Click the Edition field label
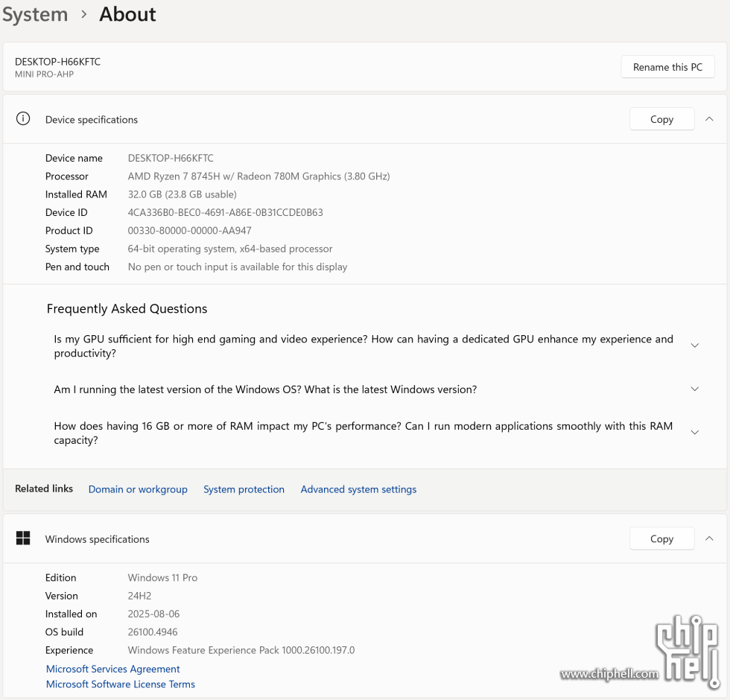Image resolution: width=730 pixels, height=700 pixels. tap(60, 578)
